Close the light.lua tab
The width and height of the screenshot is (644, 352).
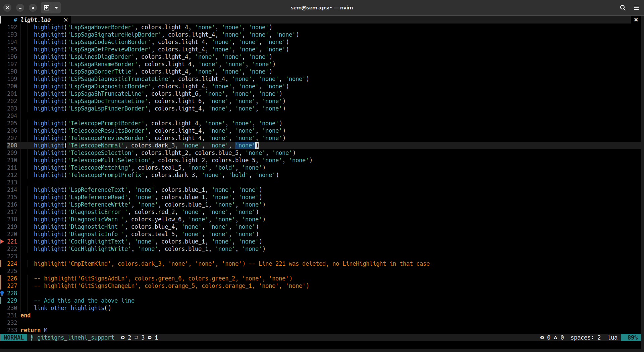point(66,20)
